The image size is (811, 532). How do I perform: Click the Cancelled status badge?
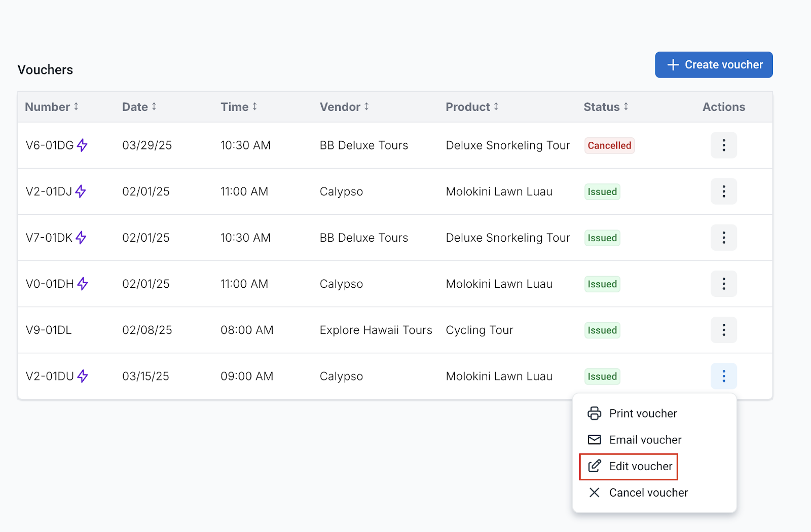point(609,145)
